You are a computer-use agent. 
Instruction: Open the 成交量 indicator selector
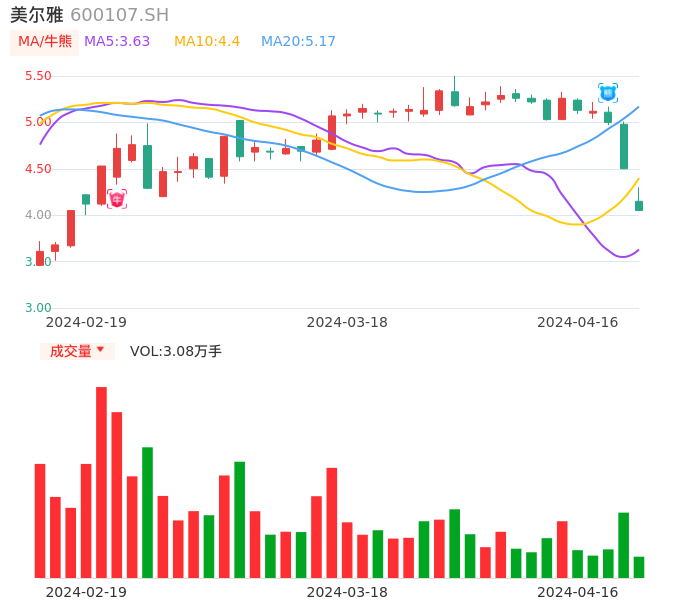click(x=70, y=351)
